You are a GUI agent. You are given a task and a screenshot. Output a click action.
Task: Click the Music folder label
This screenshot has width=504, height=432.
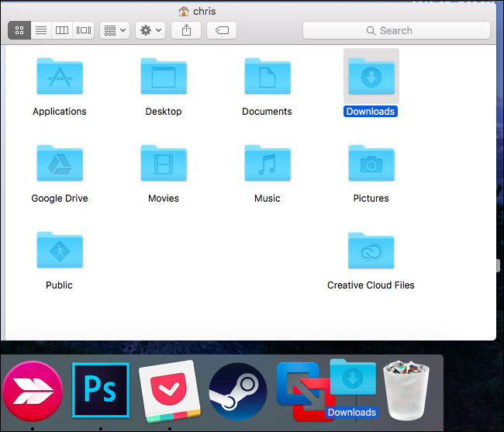coord(267,199)
